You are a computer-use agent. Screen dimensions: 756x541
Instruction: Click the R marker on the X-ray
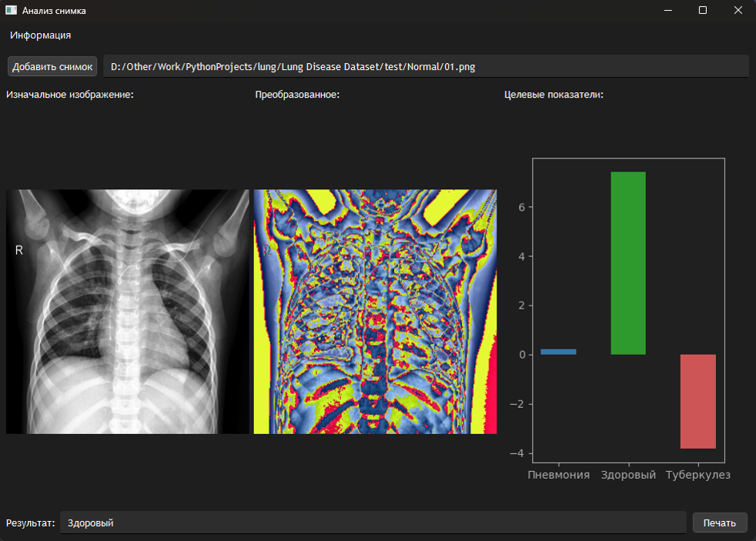click(18, 250)
